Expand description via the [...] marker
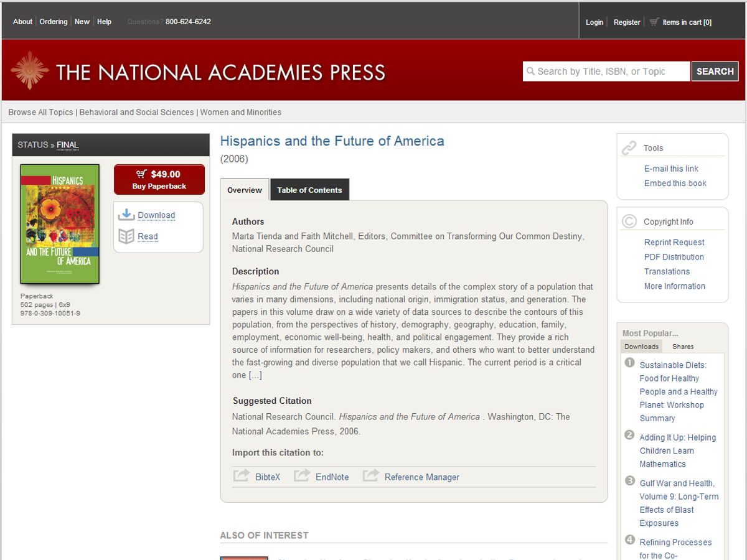The image size is (747, 560). [x=255, y=375]
